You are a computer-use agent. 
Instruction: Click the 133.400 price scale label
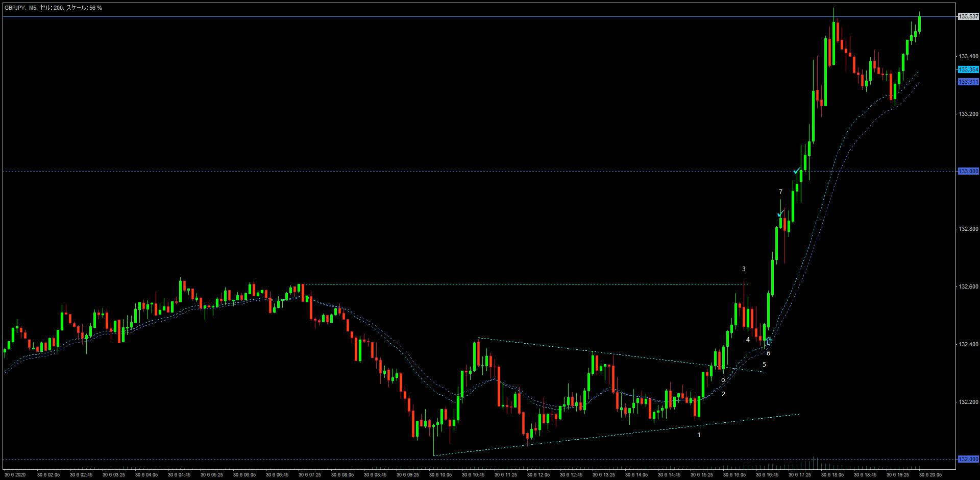968,56
